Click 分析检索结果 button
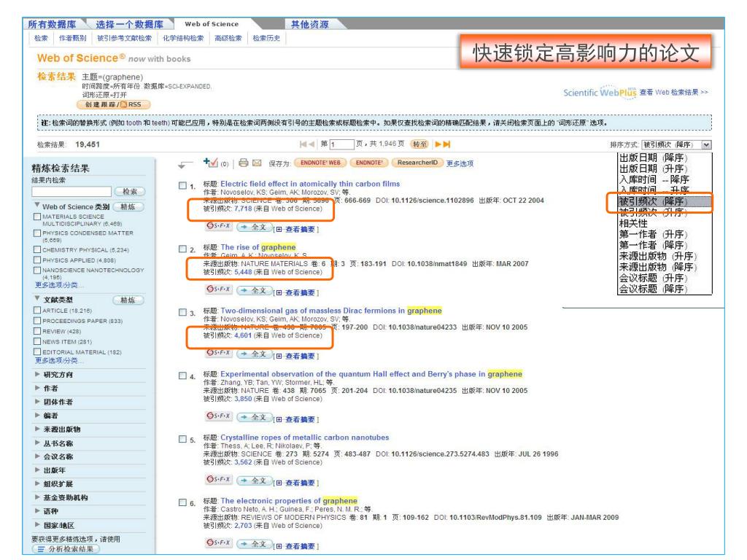The image size is (747, 560). (66, 548)
